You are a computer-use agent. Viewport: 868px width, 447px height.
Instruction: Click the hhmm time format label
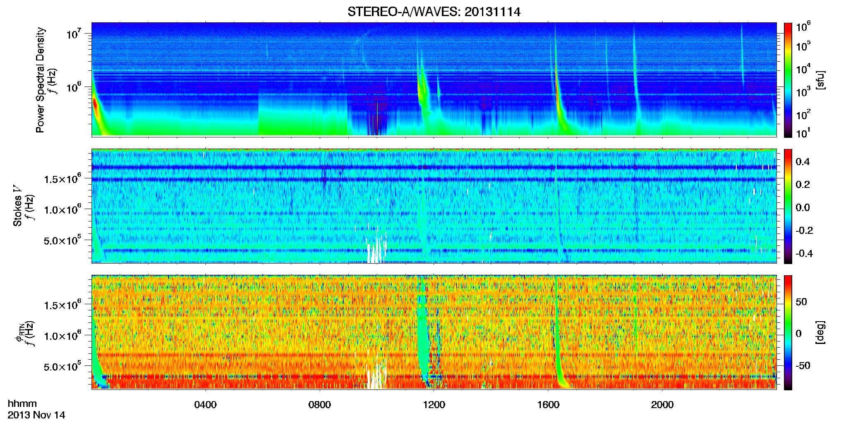[x=22, y=404]
